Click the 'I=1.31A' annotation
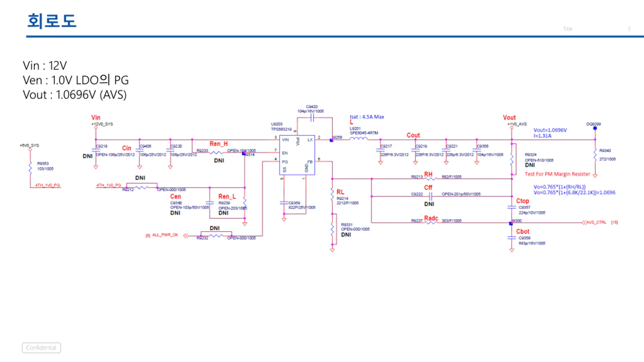The height and width of the screenshot is (362, 644). 542,136
